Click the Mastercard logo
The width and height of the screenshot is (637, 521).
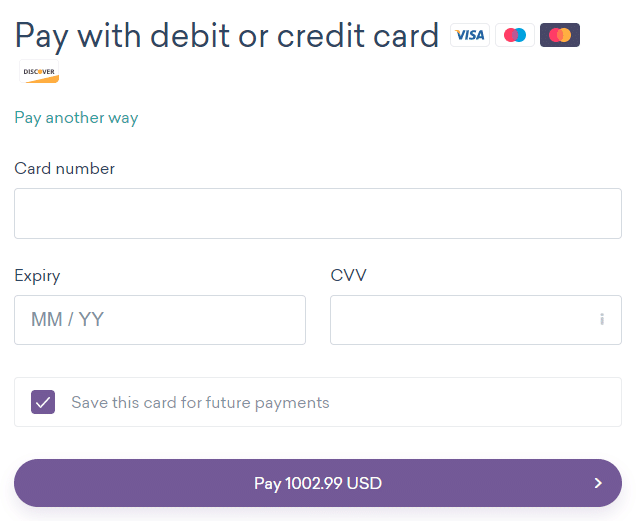point(560,35)
